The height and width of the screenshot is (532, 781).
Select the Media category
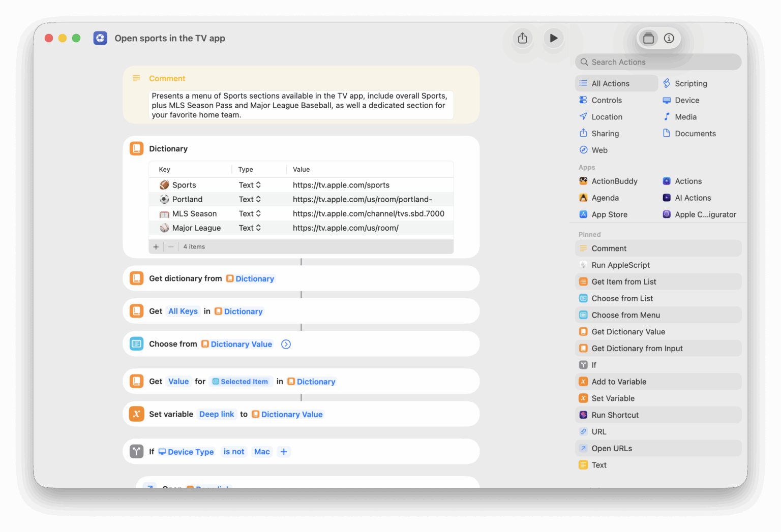[685, 117]
